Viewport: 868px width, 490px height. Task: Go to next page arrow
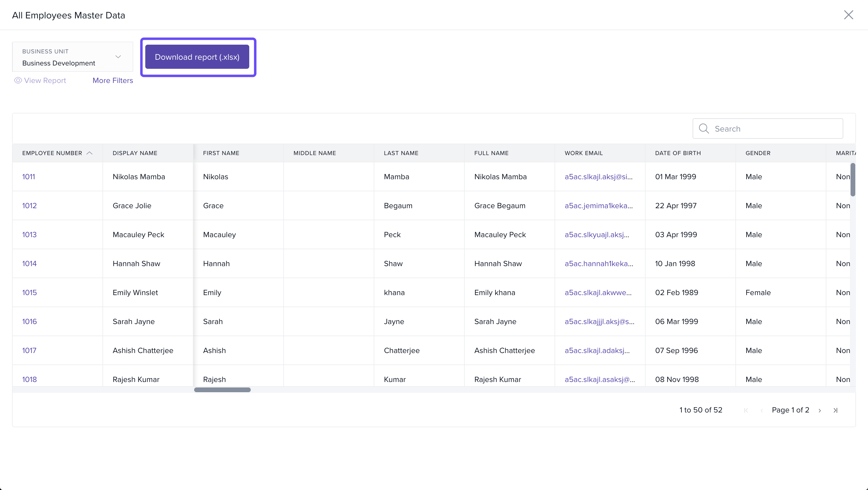819,410
